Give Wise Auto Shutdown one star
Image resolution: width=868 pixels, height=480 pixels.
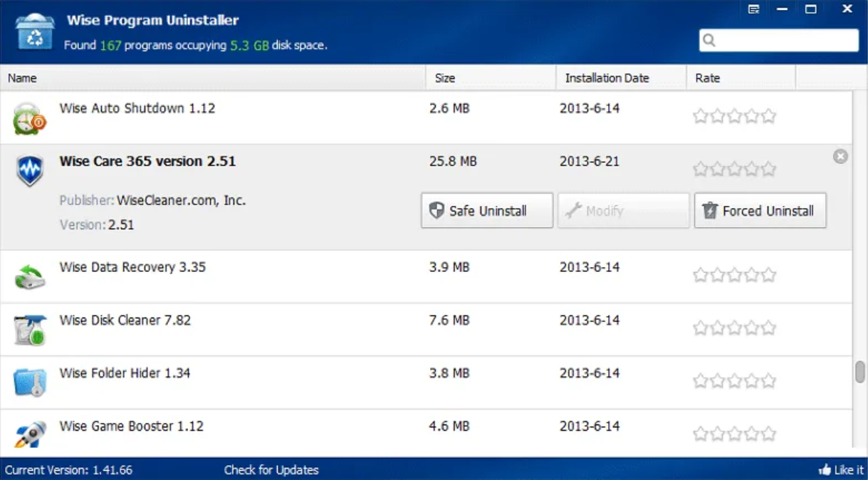coord(701,116)
